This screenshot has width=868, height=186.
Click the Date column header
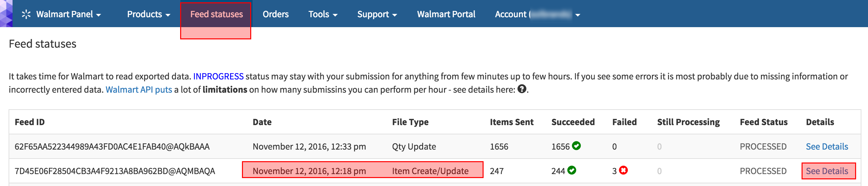[262, 122]
